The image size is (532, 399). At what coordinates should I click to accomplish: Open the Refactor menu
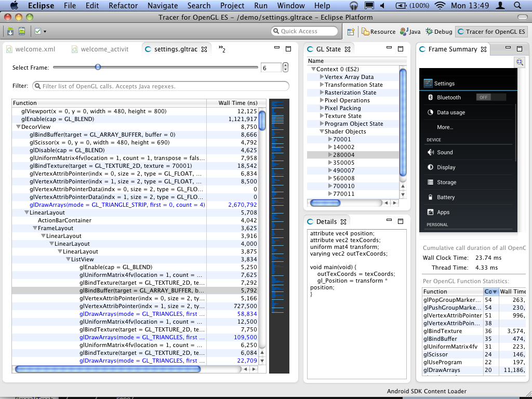pyautogui.click(x=123, y=6)
